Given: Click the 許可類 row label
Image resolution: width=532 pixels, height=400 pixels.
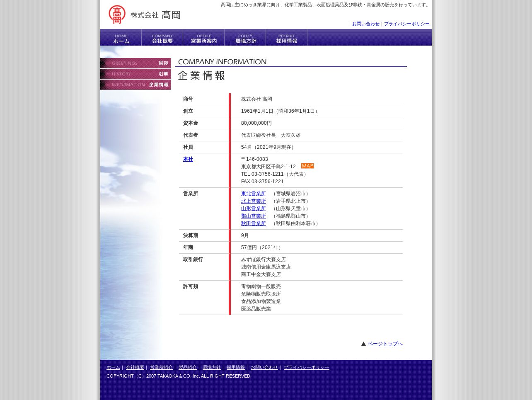Looking at the screenshot, I should [191, 286].
